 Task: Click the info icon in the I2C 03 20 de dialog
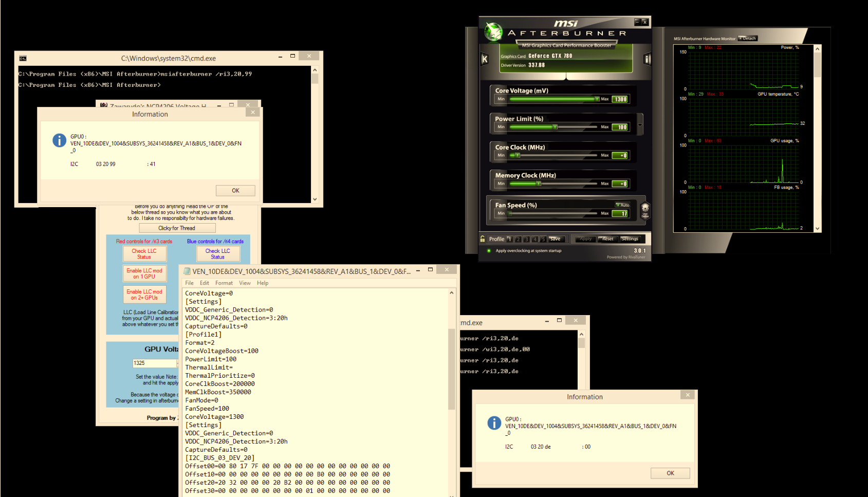[494, 422]
